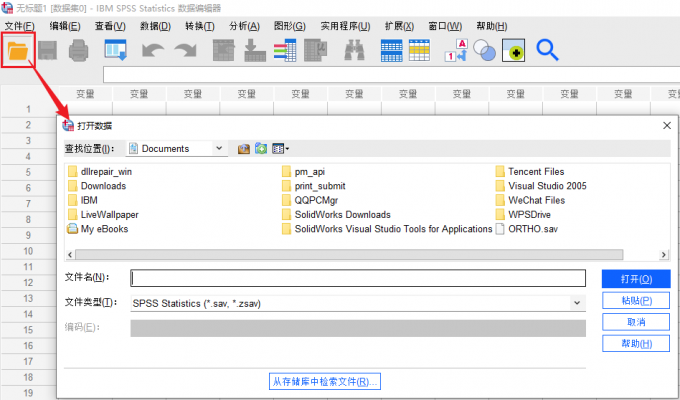
Task: Open the 扩展(X) menu
Action: coord(399,26)
